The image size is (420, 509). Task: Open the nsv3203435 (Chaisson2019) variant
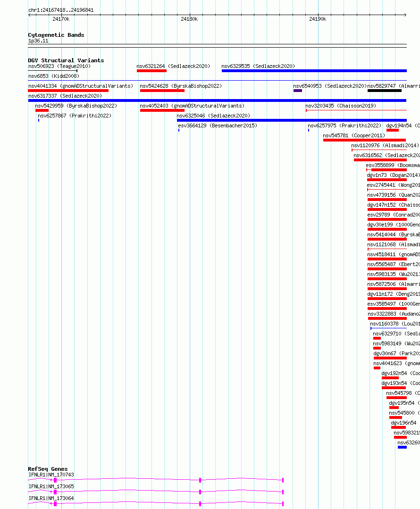[341, 106]
